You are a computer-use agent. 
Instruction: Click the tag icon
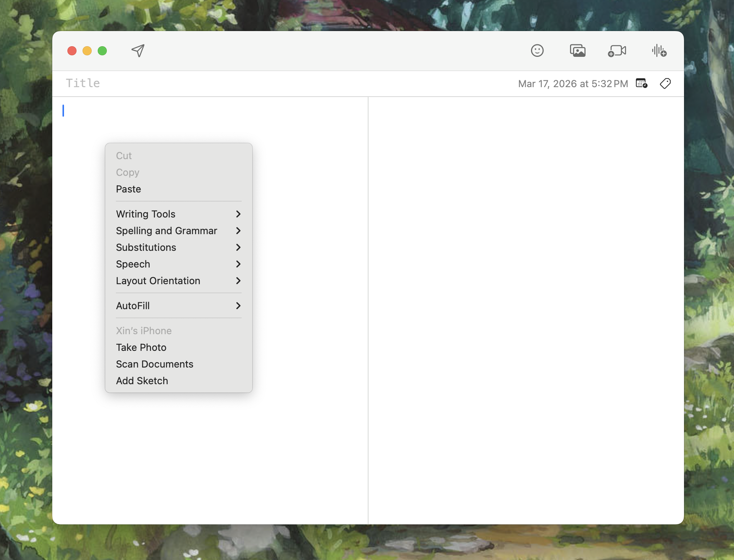[665, 83]
